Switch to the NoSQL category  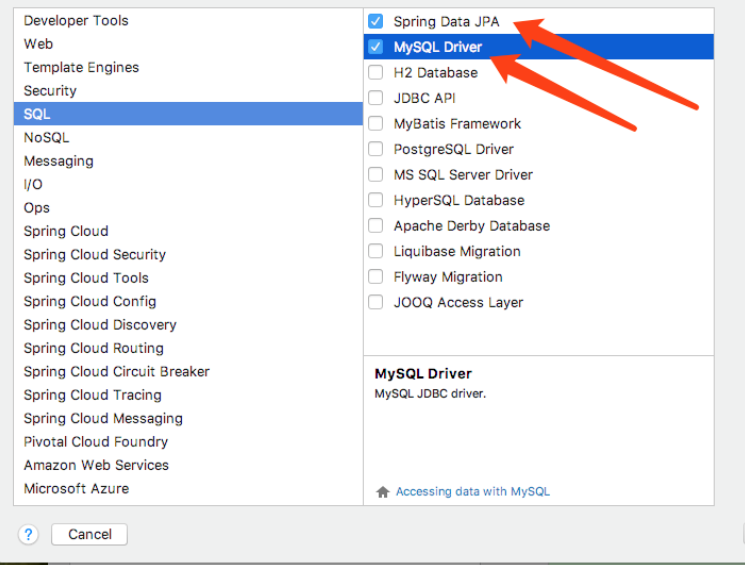[x=188, y=137]
